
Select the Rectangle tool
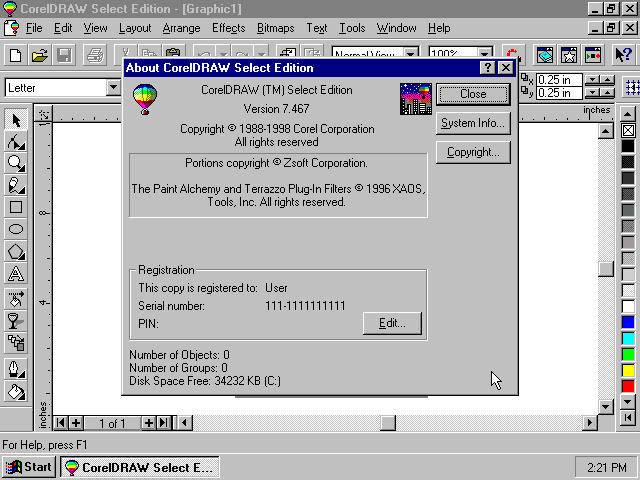[x=16, y=207]
